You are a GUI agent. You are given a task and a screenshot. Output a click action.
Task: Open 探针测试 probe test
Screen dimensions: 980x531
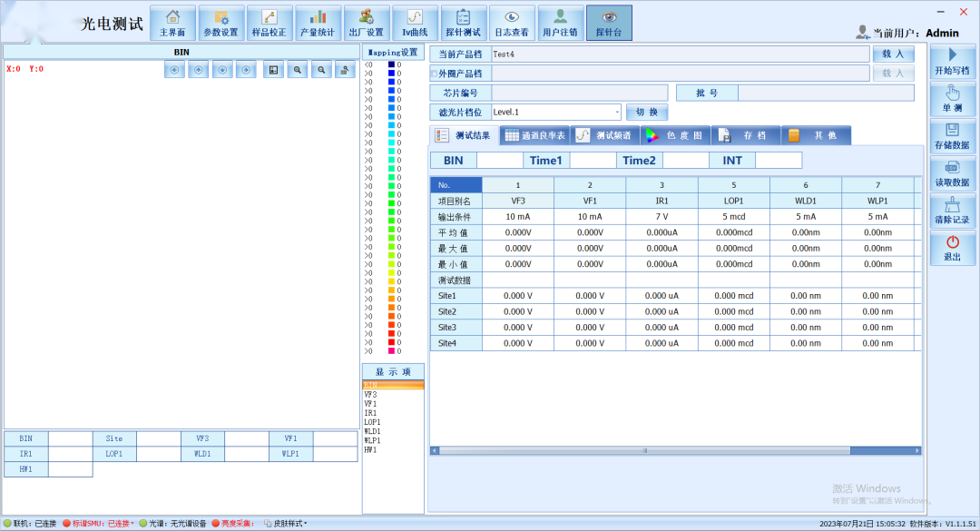tap(463, 23)
